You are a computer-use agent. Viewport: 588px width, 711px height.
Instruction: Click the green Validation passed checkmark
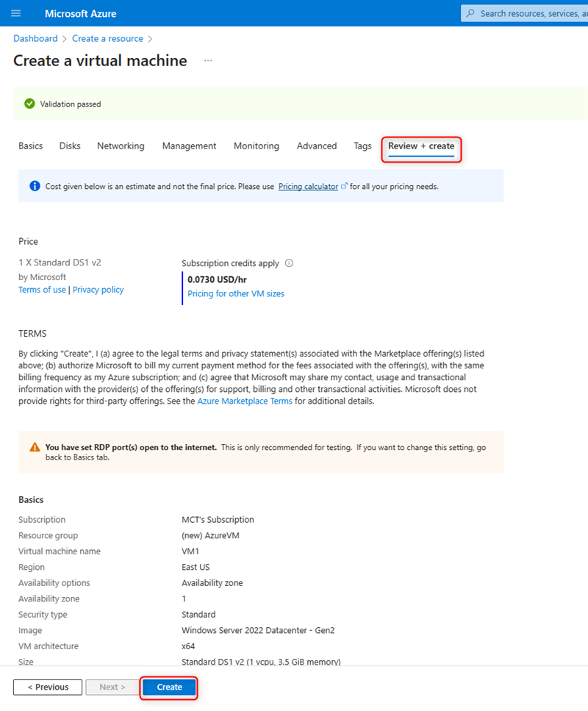click(x=29, y=104)
